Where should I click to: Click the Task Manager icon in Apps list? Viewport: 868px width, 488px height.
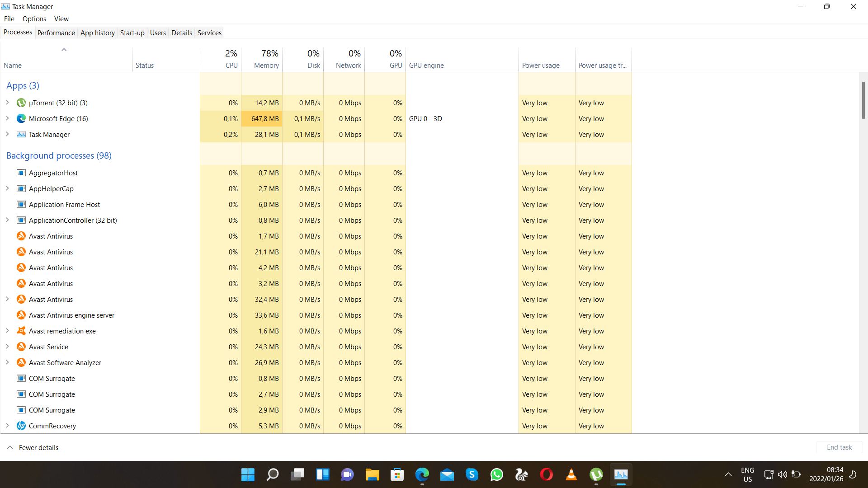[21, 135]
